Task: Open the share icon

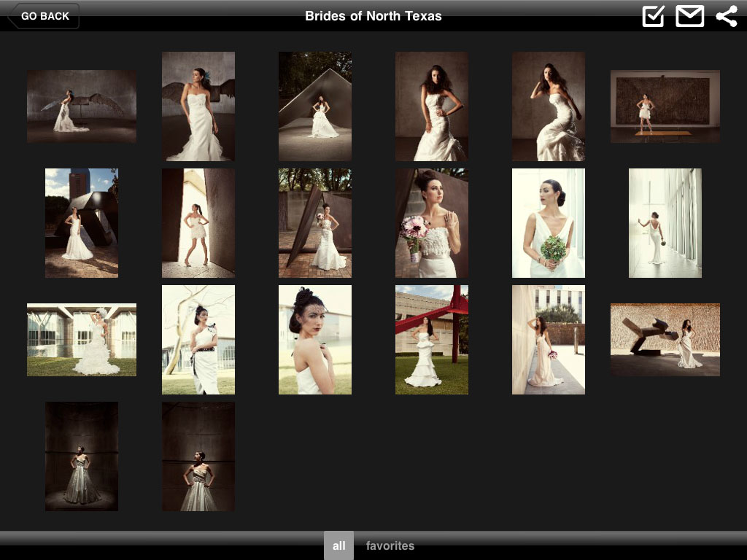Action: tap(727, 16)
